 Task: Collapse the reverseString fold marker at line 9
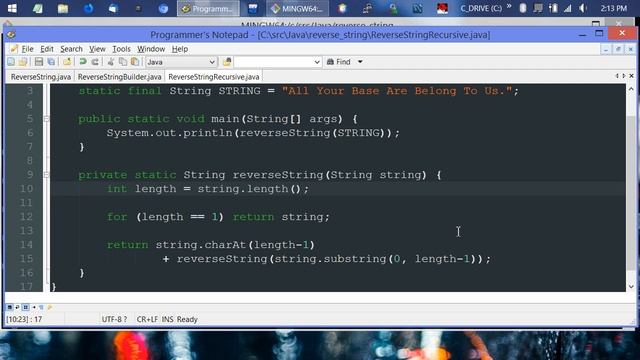[46, 175]
